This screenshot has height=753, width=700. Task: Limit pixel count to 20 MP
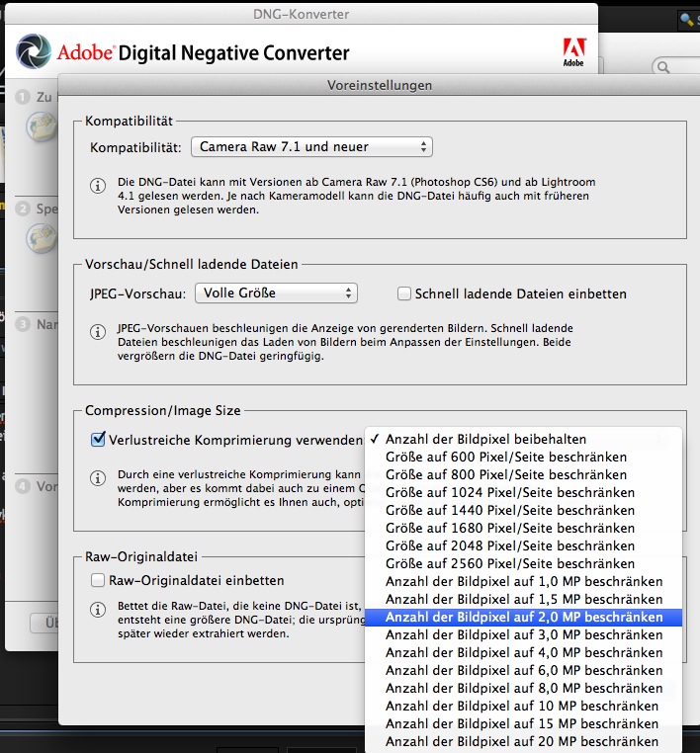click(523, 741)
